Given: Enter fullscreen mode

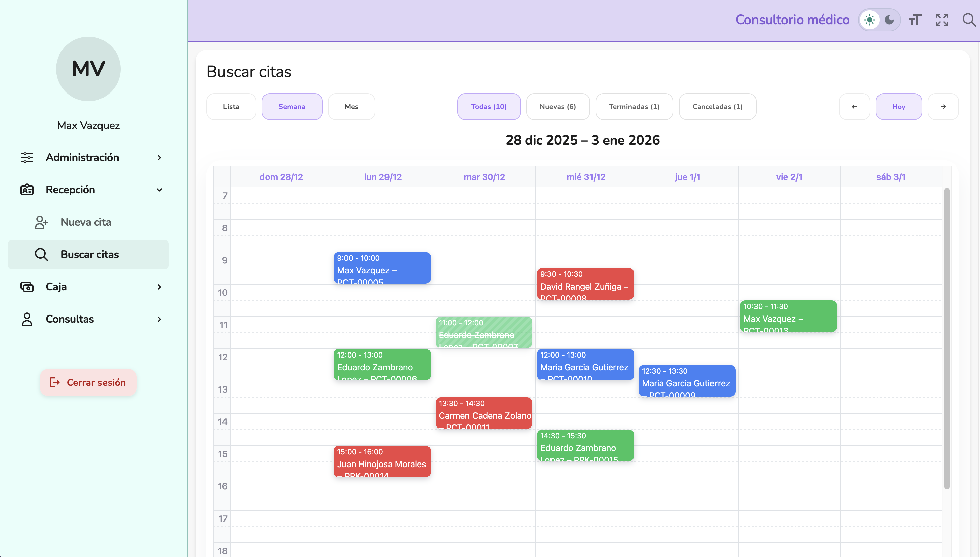Looking at the screenshot, I should click(941, 20).
